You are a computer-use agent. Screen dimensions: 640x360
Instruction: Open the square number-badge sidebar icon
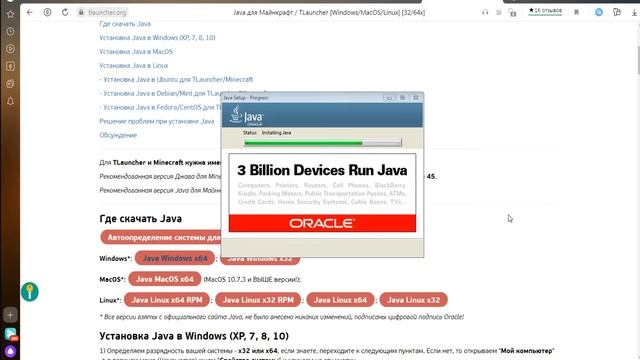(10, 66)
